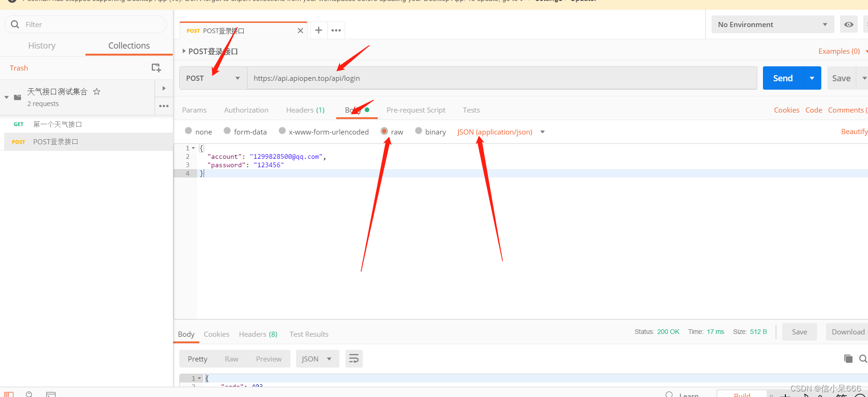Click the Download response button
This screenshot has width=868, height=397.
pos(848,332)
